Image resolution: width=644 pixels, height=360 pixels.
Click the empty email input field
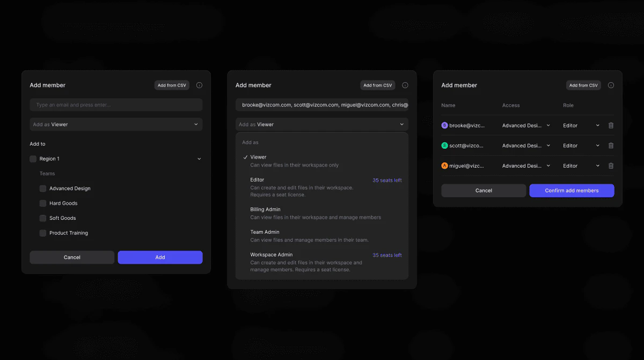tap(116, 105)
